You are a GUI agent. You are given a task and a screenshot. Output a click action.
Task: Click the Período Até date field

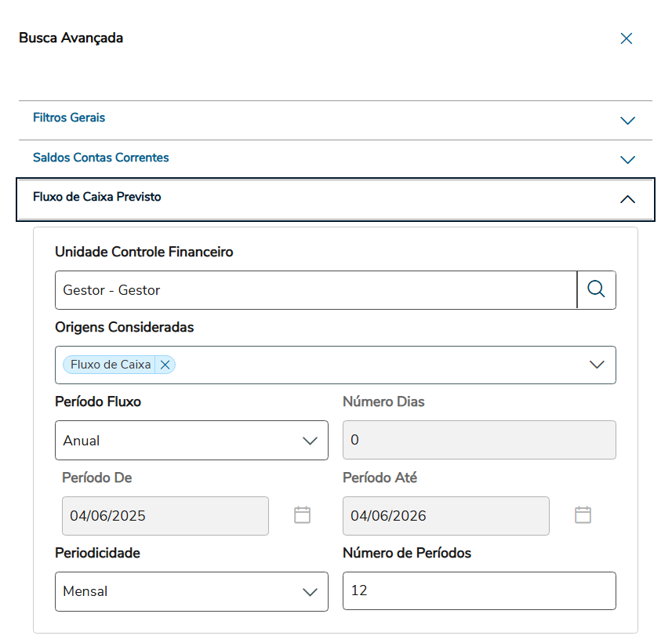445,516
